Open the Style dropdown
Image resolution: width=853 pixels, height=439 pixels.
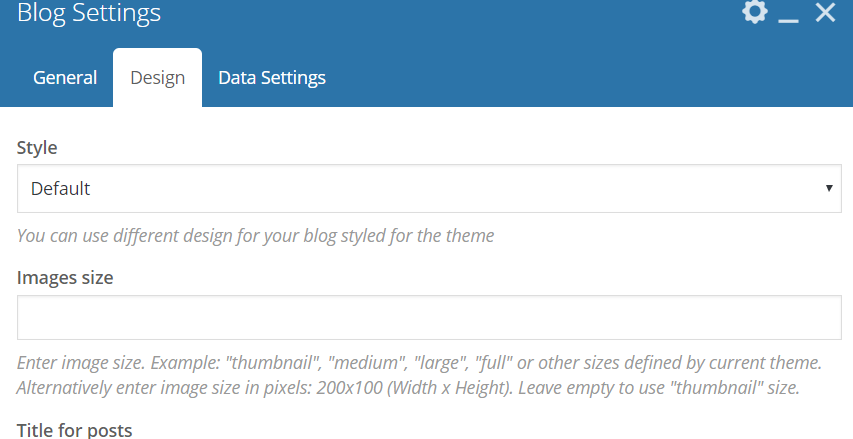click(429, 188)
